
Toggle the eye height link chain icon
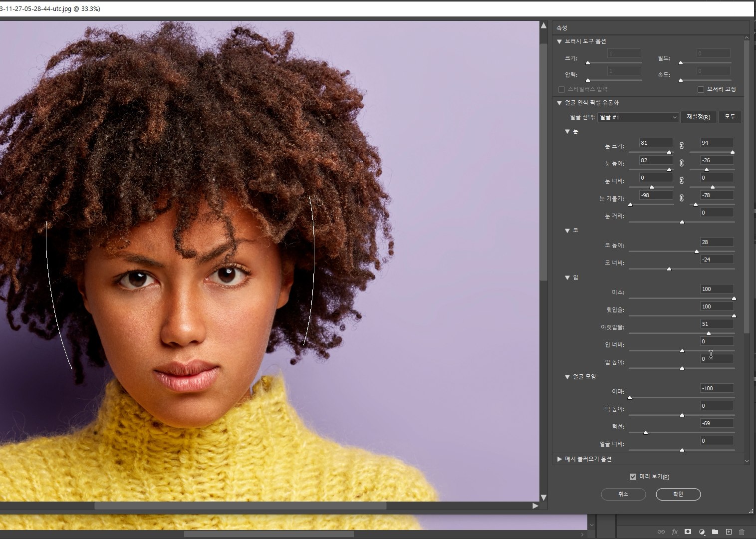point(682,163)
